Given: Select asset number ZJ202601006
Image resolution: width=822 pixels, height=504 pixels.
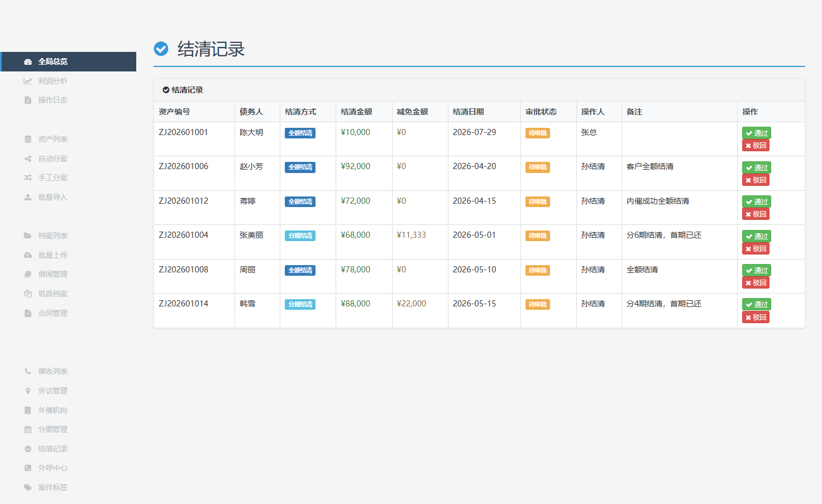Looking at the screenshot, I should (184, 166).
